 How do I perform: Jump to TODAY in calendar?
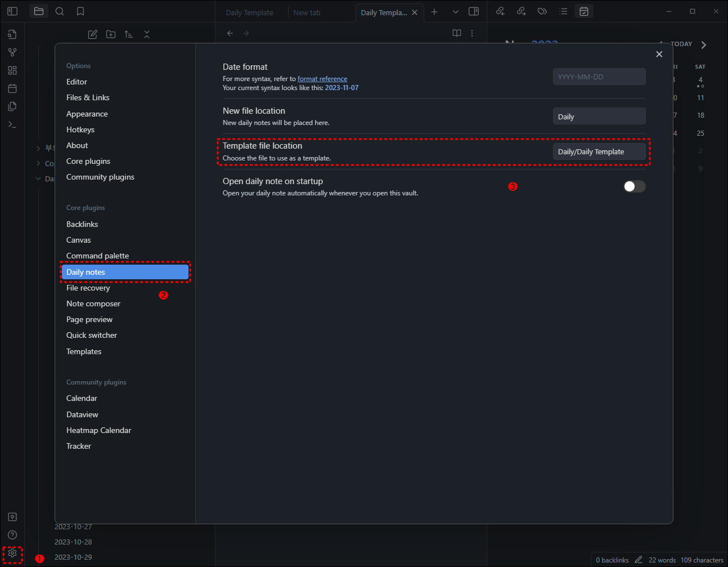pos(681,44)
